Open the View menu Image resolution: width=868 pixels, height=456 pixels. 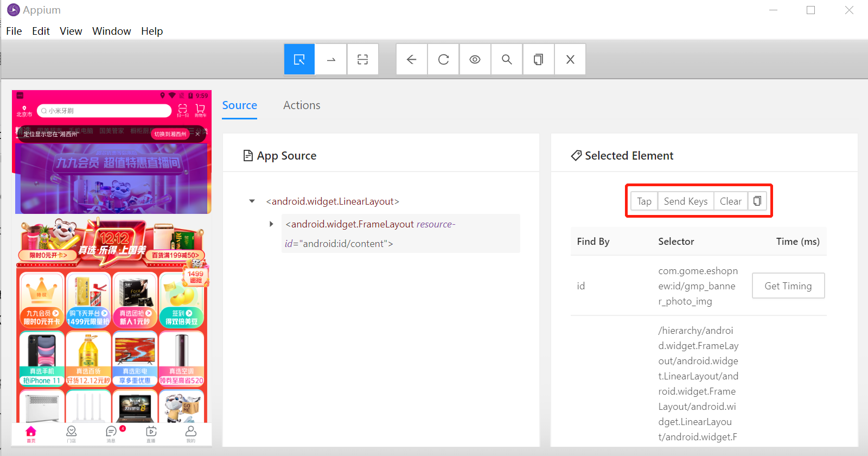(71, 31)
